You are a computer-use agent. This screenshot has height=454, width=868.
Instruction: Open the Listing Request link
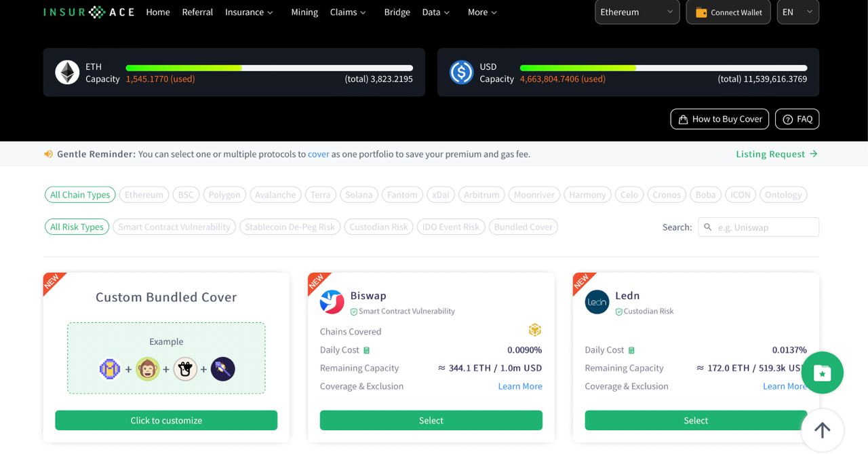tap(777, 154)
